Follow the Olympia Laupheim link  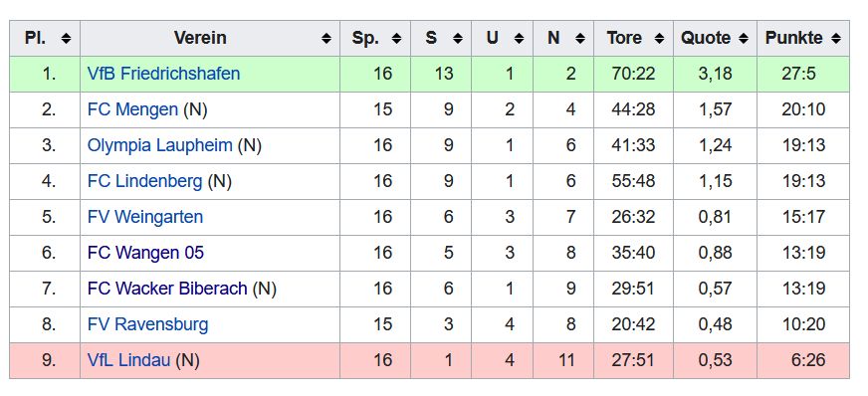point(160,145)
